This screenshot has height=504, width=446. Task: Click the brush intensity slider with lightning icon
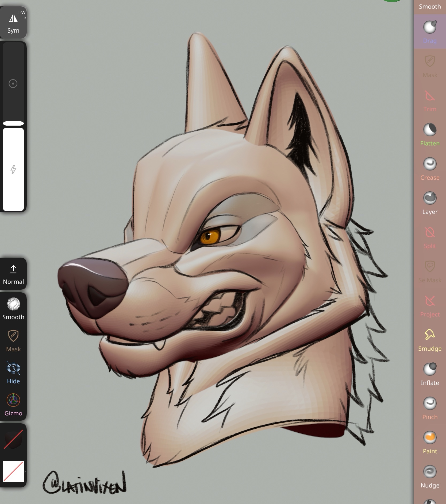(x=13, y=169)
